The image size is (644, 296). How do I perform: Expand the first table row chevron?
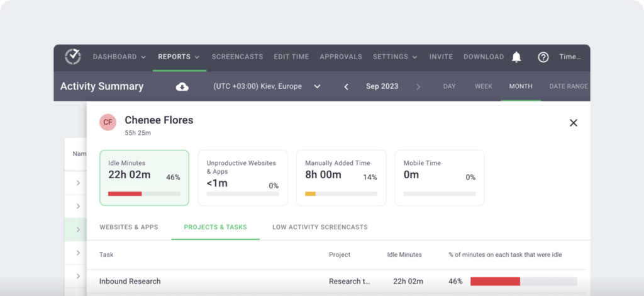[79, 183]
